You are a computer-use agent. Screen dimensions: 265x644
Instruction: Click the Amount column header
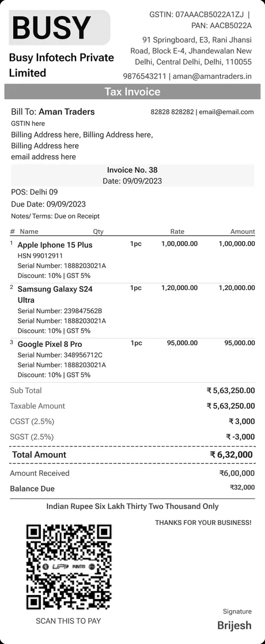[x=243, y=231]
